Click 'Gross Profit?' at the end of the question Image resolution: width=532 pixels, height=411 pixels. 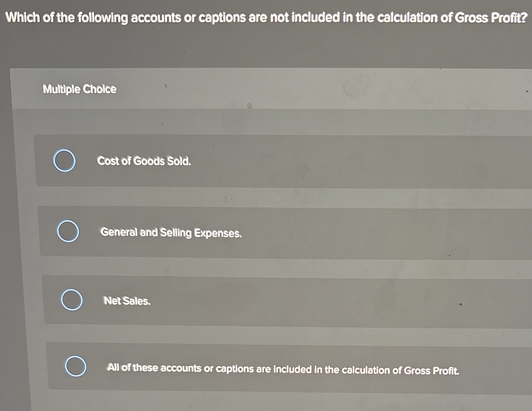point(490,18)
